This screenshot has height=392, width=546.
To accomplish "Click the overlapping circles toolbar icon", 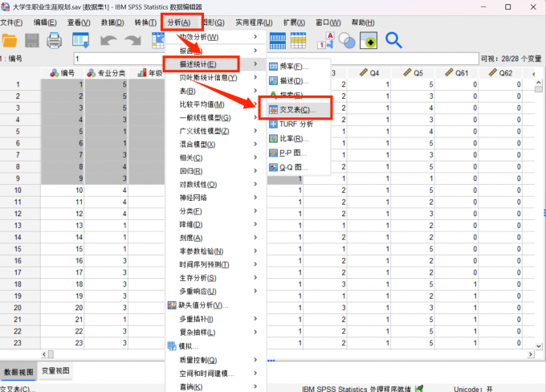I will click(x=347, y=40).
